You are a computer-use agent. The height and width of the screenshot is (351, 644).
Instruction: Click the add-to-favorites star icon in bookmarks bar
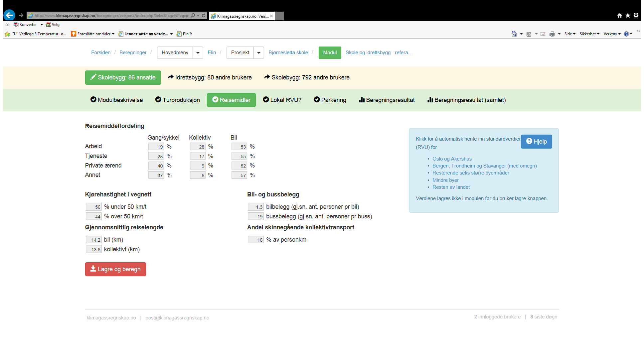coord(7,34)
